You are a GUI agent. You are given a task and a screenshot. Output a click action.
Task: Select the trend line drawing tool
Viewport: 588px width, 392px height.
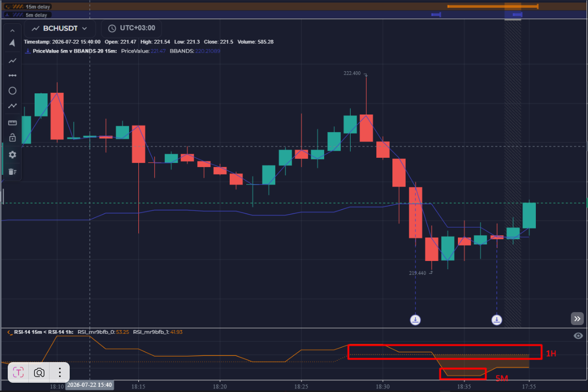tap(12, 61)
